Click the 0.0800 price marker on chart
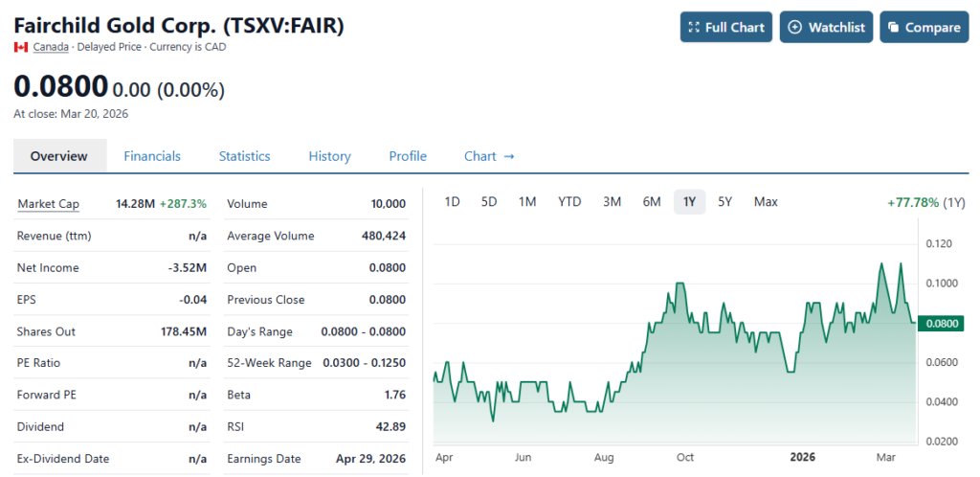The width and height of the screenshot is (980, 477). click(x=943, y=324)
